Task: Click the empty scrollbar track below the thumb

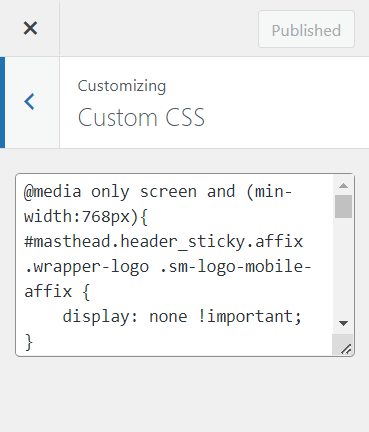Action: (343, 267)
